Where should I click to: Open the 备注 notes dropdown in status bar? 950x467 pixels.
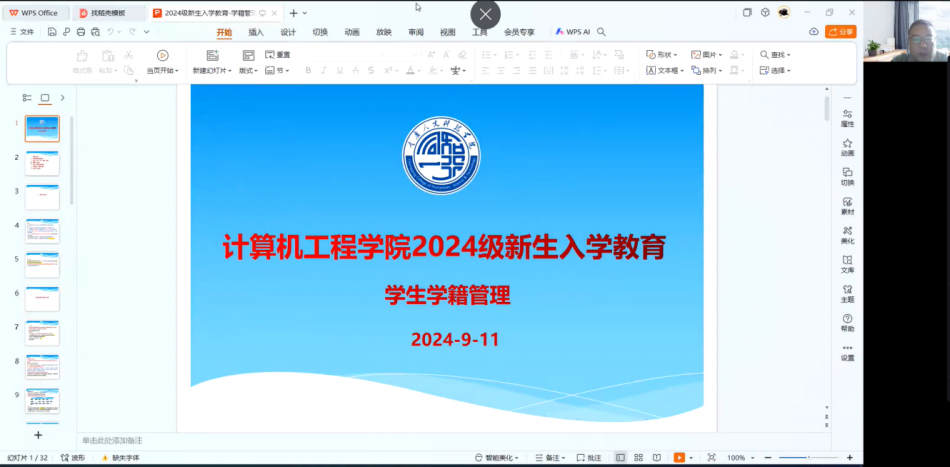[550, 458]
